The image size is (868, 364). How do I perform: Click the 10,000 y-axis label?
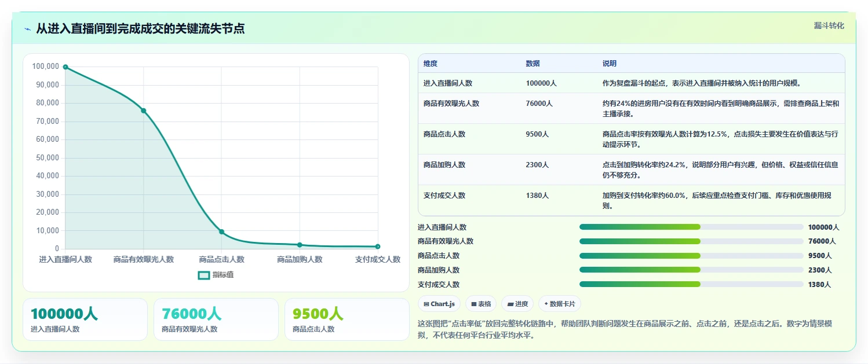click(x=48, y=230)
